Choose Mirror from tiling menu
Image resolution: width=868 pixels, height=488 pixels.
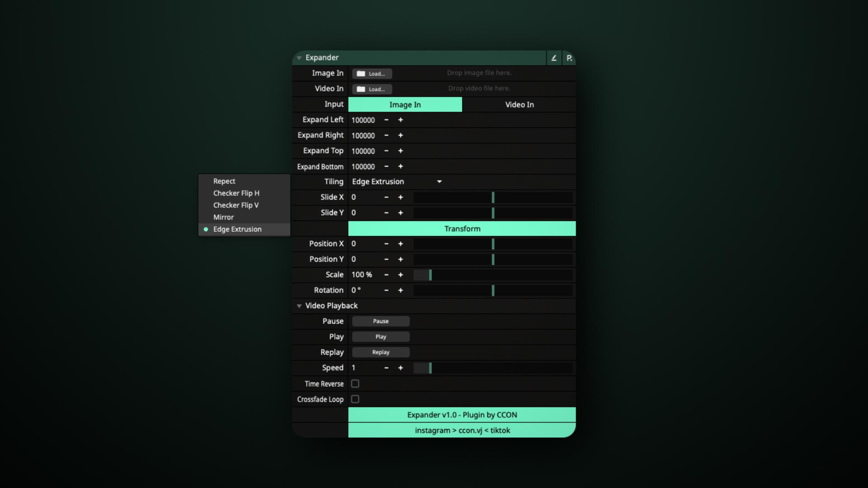223,217
